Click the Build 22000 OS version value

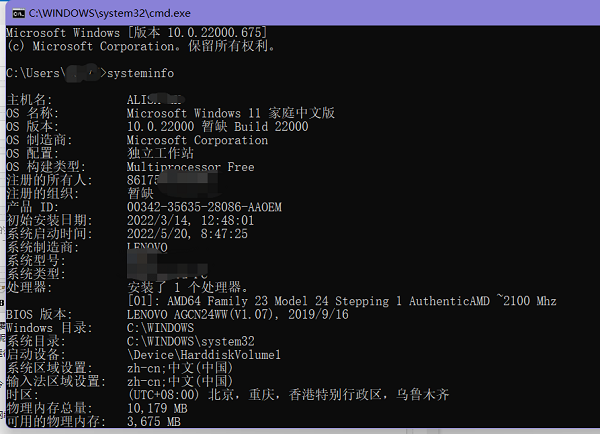(x=270, y=127)
